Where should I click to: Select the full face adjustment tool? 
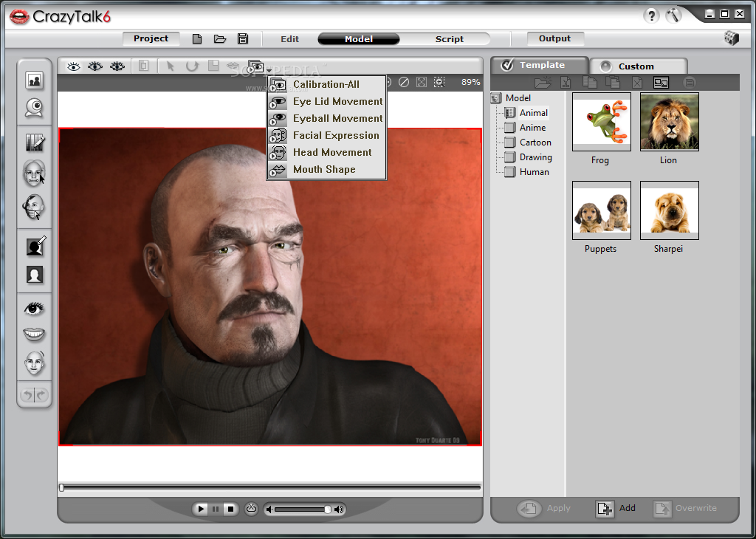pos(34,363)
